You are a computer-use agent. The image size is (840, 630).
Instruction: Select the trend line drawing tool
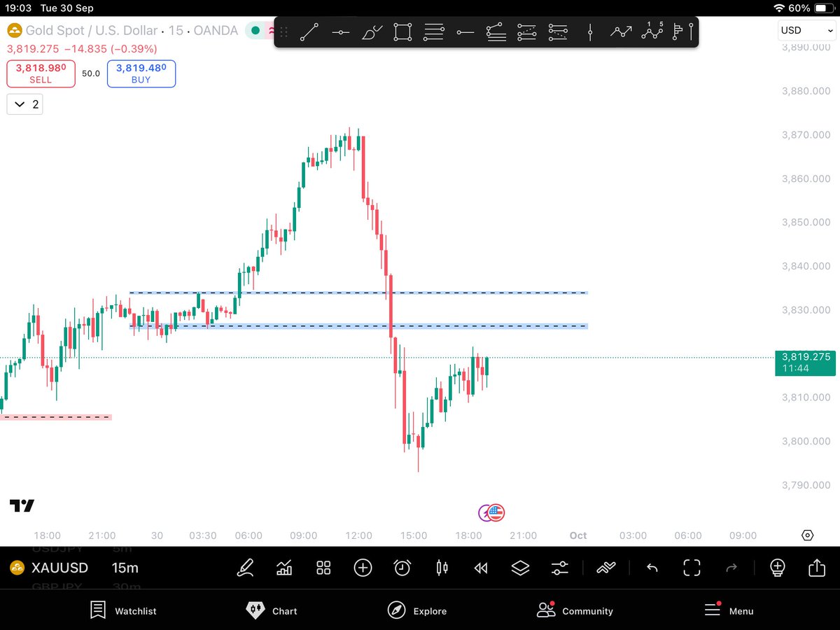point(309,31)
